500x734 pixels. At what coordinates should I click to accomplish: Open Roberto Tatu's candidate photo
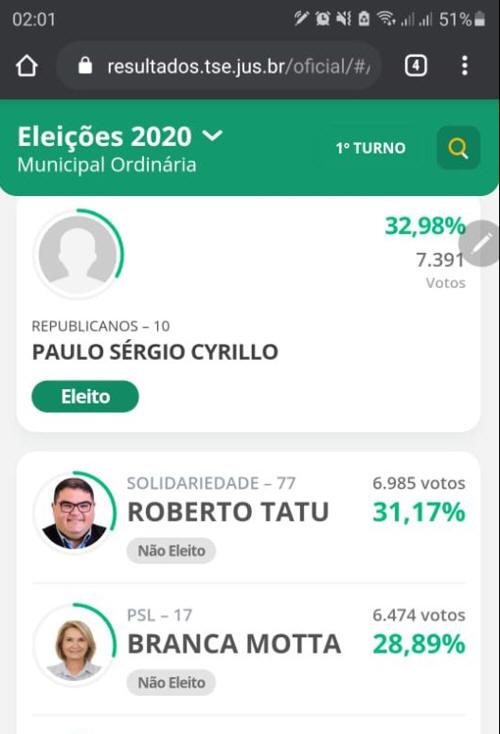point(74,513)
